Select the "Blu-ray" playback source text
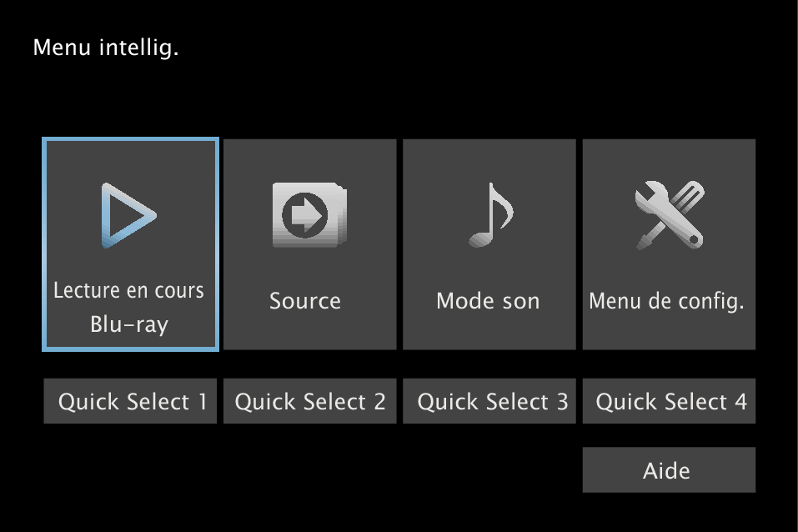 [x=128, y=324]
